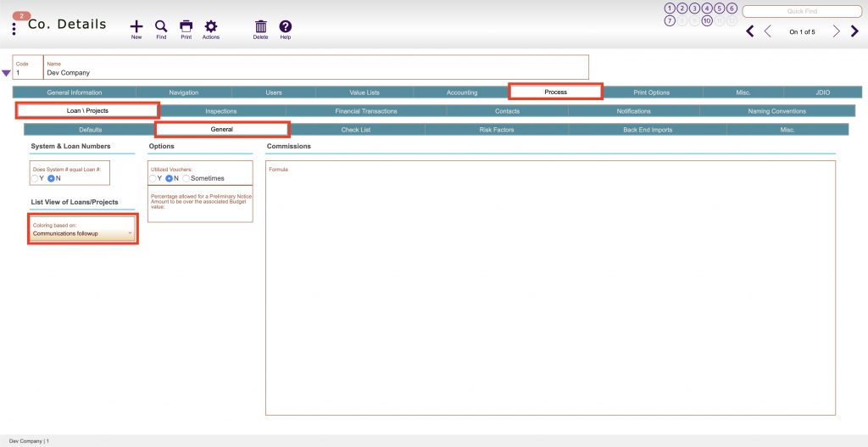Click the New record plus icon
Image resolution: width=868 pixels, height=447 pixels.
tap(136, 26)
